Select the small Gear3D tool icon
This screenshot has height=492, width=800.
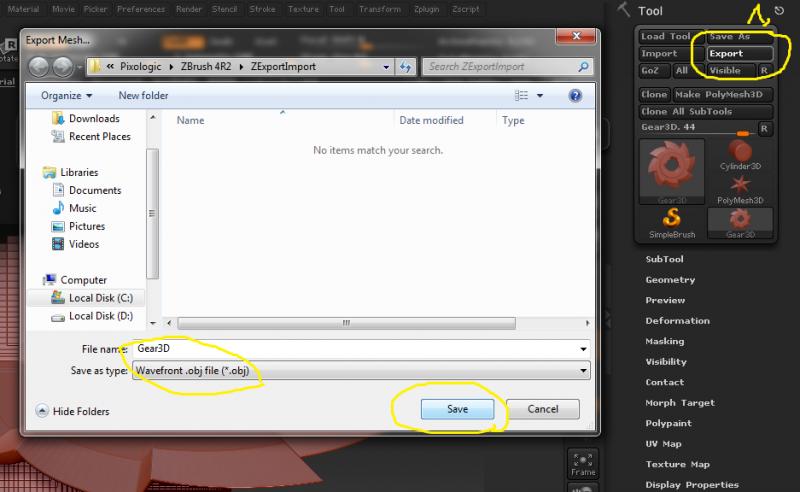tap(740, 223)
